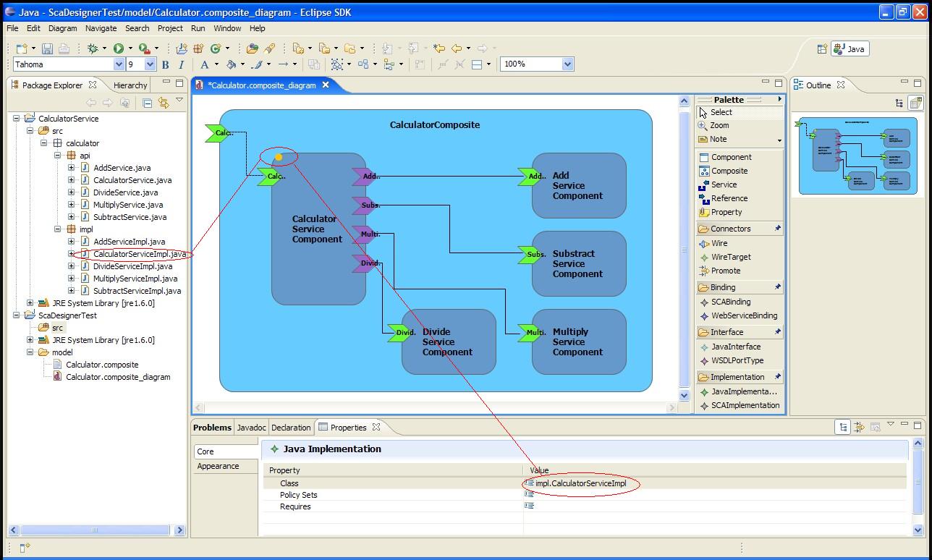Viewport: 932px width, 560px height.
Task: Open the font name Tahoma dropdown
Action: (119, 64)
